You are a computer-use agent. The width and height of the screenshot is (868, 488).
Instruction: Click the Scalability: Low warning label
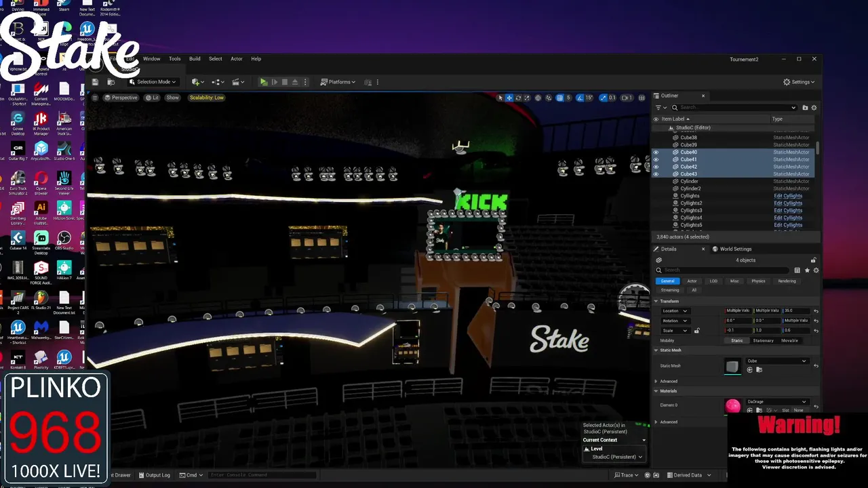(x=207, y=98)
